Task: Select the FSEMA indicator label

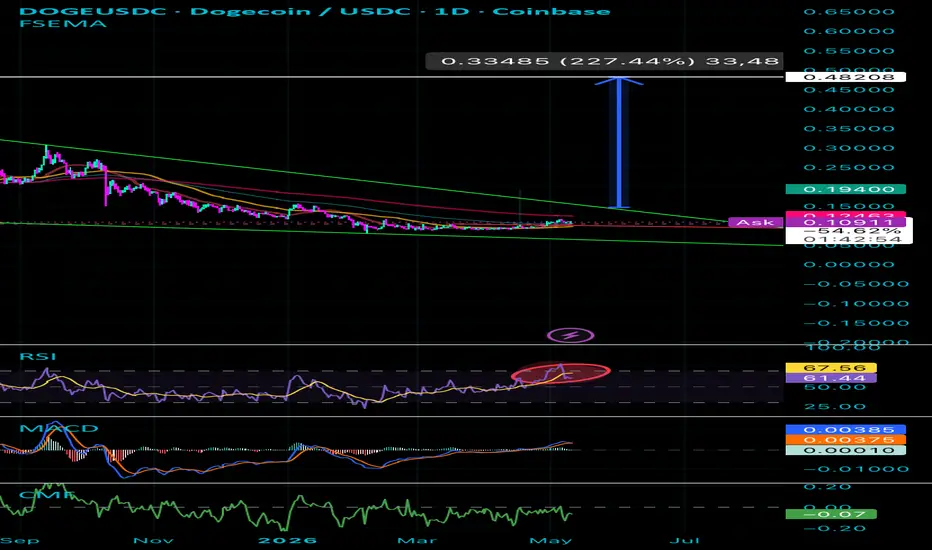Action: tap(63, 24)
